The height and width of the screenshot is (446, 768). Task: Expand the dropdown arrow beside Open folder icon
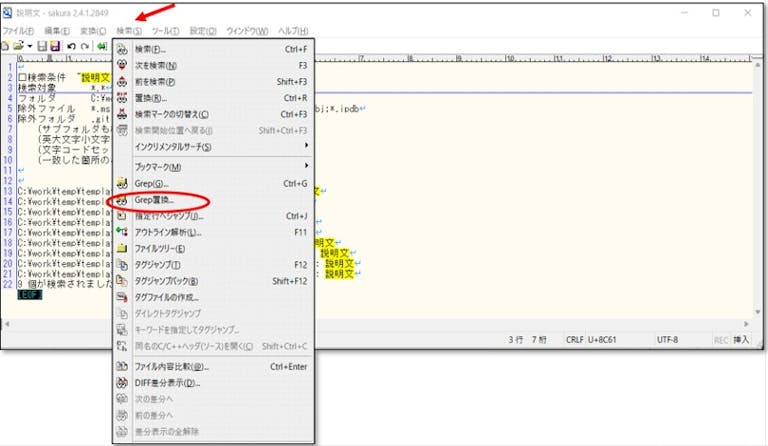point(29,47)
